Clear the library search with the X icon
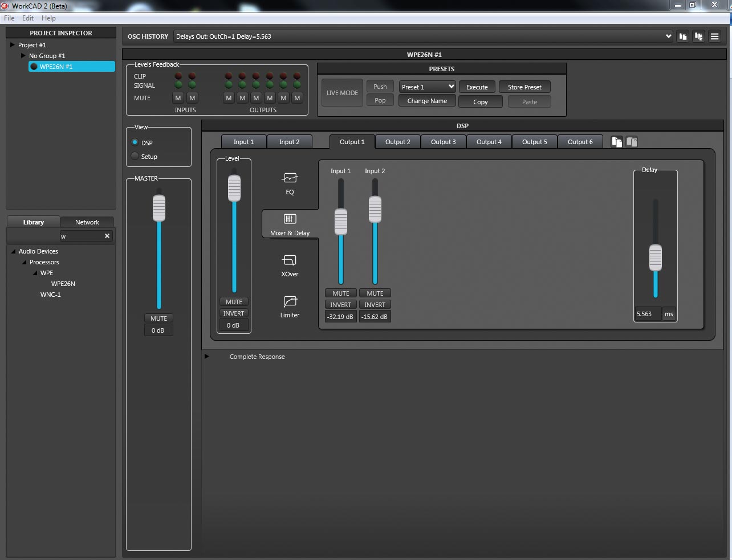The height and width of the screenshot is (560, 732). [107, 236]
